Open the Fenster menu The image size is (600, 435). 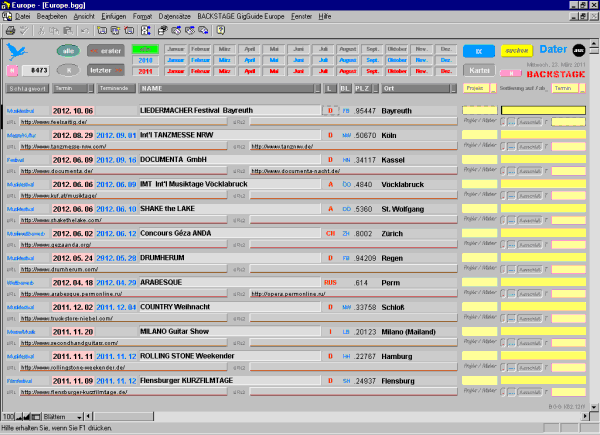[x=301, y=16]
